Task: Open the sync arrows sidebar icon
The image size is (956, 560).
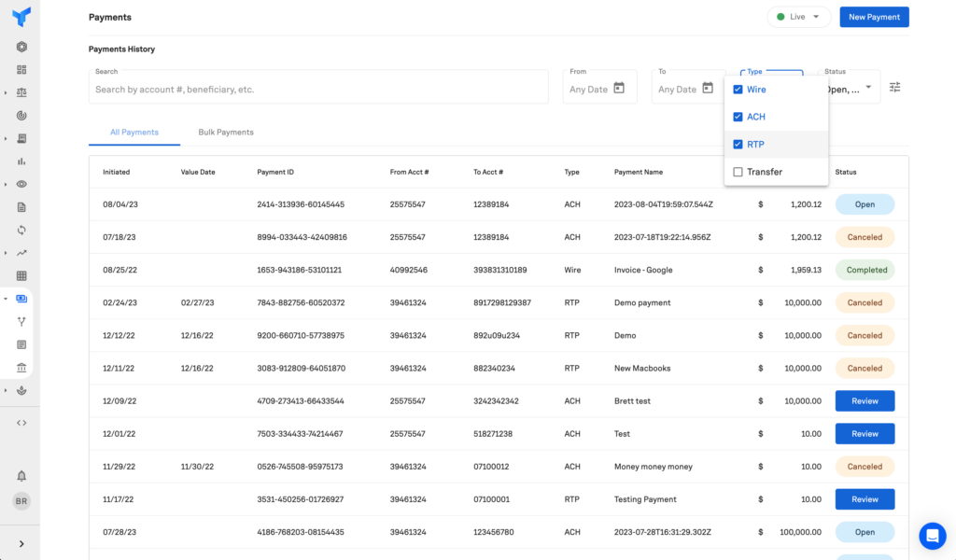Action: tap(21, 230)
